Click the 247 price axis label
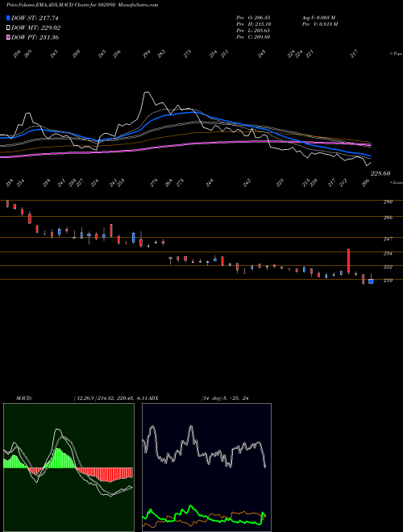Image resolution: width=403 pixels, height=532 pixels. pos(388,239)
